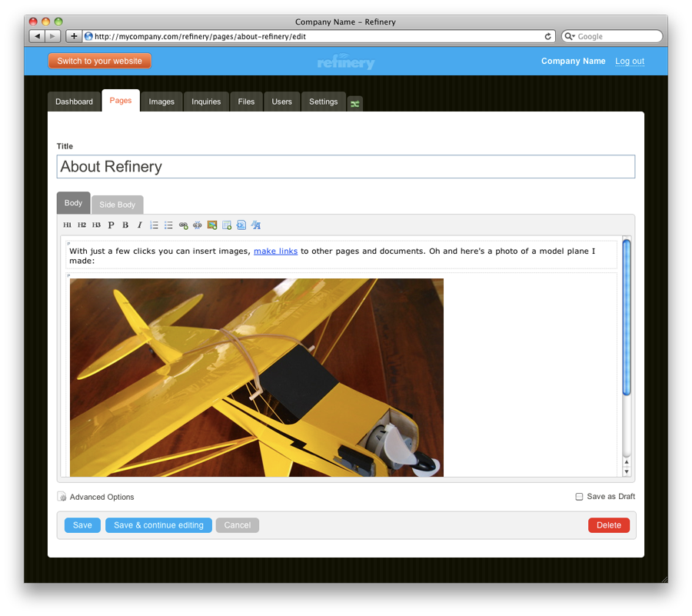Insert a numbered list
The image size is (692, 616).
point(154,225)
